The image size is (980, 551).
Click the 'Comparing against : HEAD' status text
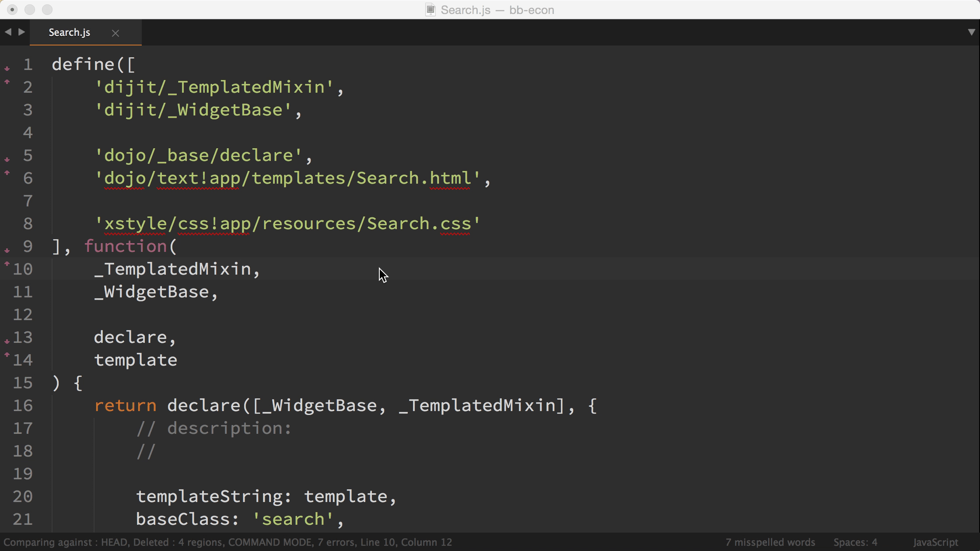pyautogui.click(x=65, y=542)
